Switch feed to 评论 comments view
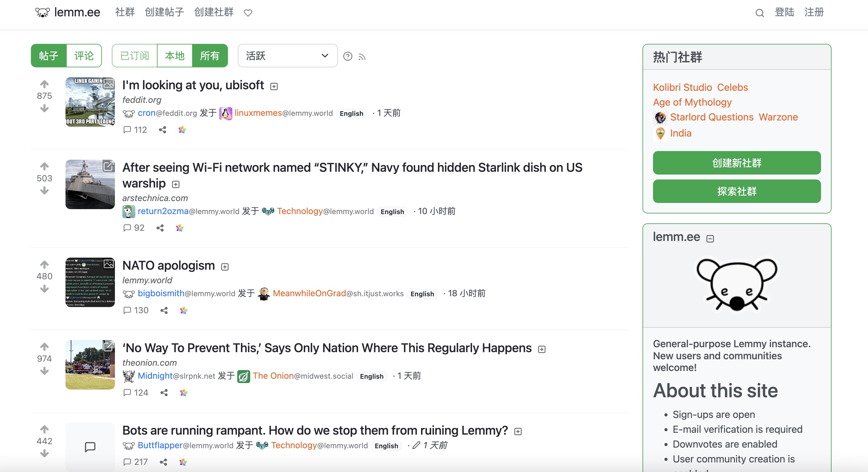Image resolution: width=868 pixels, height=472 pixels. coord(84,56)
